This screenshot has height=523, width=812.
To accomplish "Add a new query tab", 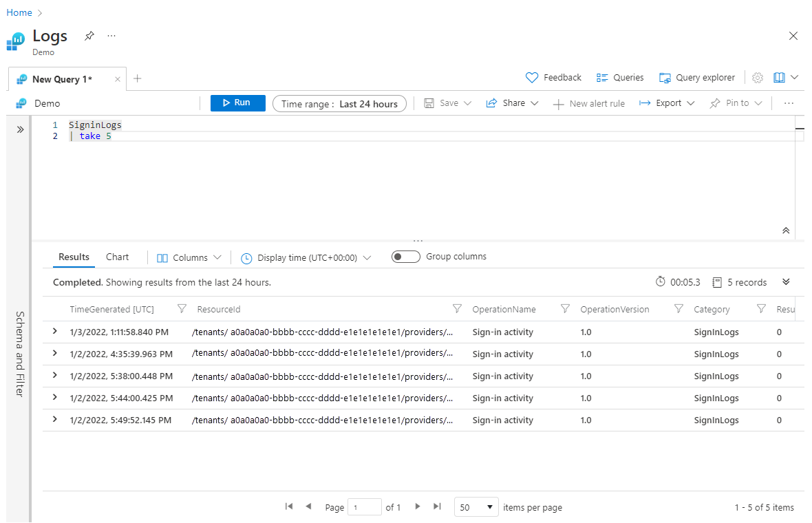I will 137,78.
